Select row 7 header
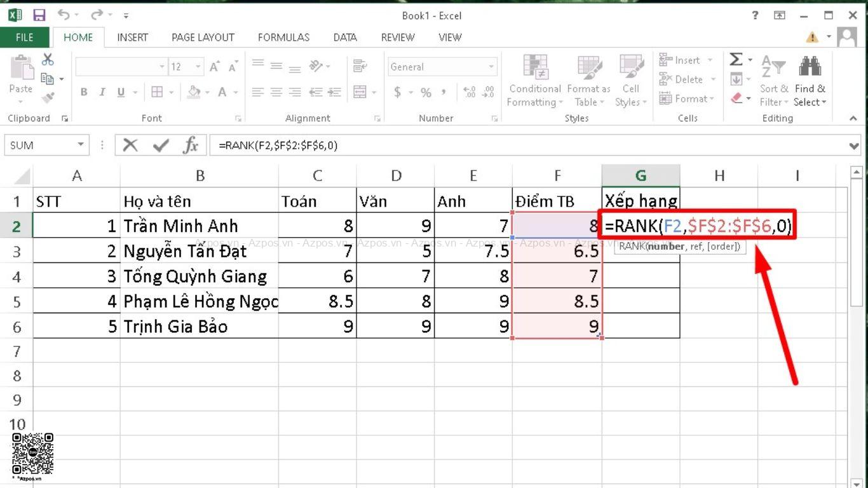 pos(16,351)
